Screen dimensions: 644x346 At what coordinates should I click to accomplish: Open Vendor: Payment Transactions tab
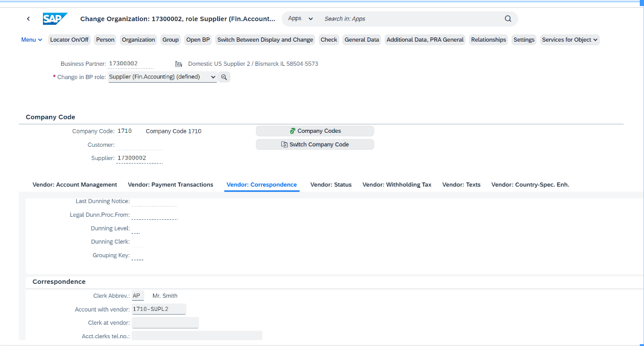click(x=171, y=185)
